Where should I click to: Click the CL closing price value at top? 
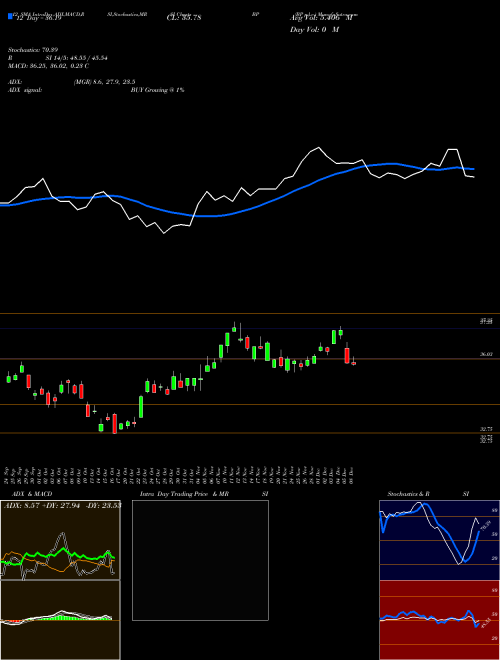pyautogui.click(x=184, y=18)
